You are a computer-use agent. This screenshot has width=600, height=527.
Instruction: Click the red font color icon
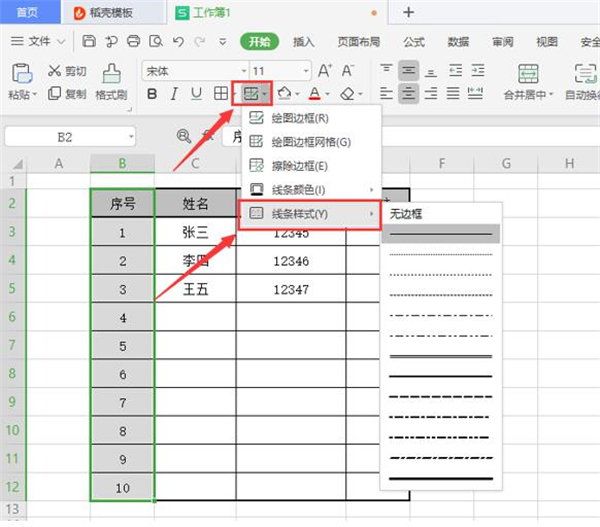tap(314, 94)
